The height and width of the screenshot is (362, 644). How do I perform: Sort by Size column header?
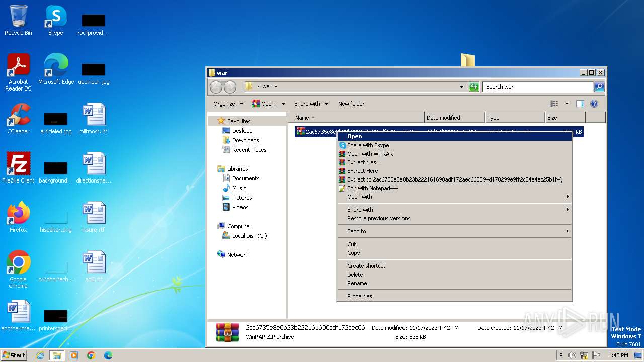[x=565, y=118]
